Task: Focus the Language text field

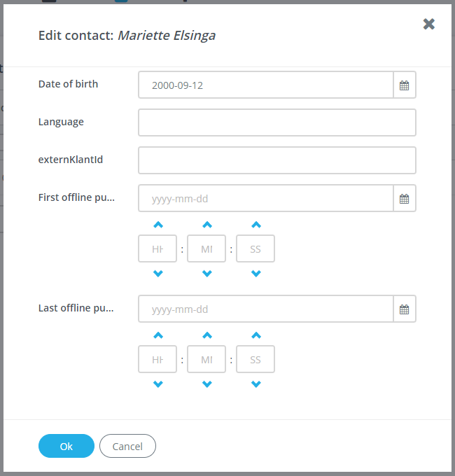Action: [277, 122]
